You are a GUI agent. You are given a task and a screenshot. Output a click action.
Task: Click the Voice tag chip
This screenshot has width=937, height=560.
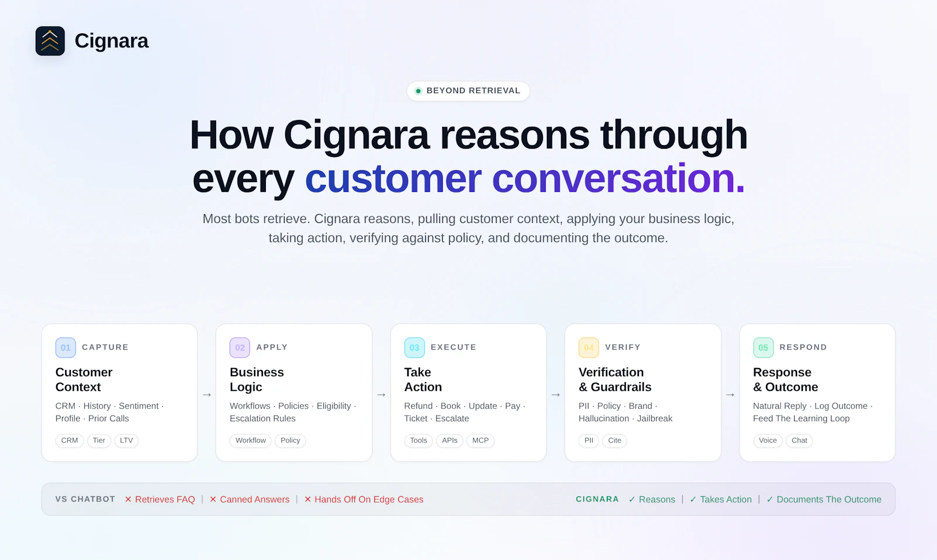click(x=768, y=441)
